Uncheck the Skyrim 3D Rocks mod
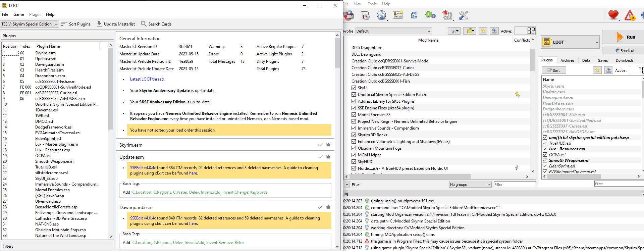The image size is (644, 251). click(x=354, y=135)
